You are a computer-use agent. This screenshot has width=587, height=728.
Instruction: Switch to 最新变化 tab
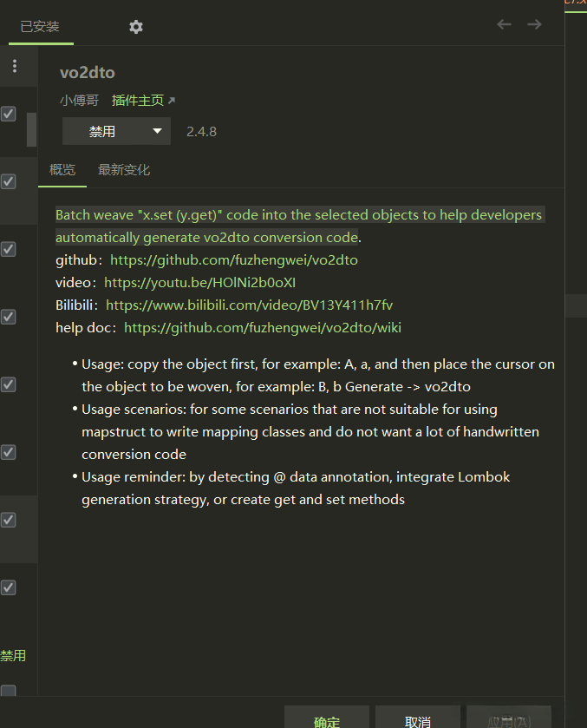pos(124,170)
